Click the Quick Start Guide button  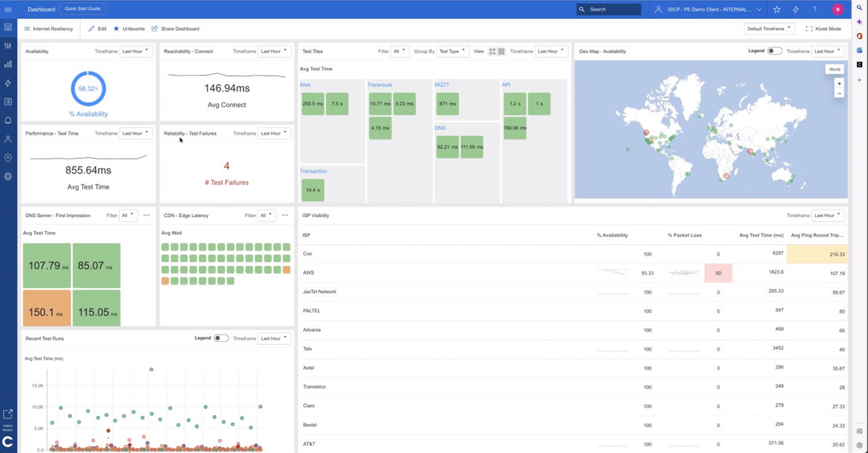click(82, 9)
